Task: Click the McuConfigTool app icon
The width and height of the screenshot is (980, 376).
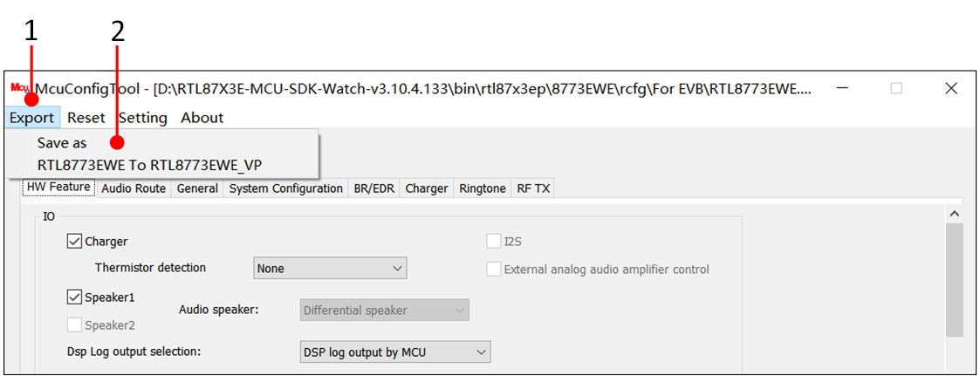Action: 20,87
